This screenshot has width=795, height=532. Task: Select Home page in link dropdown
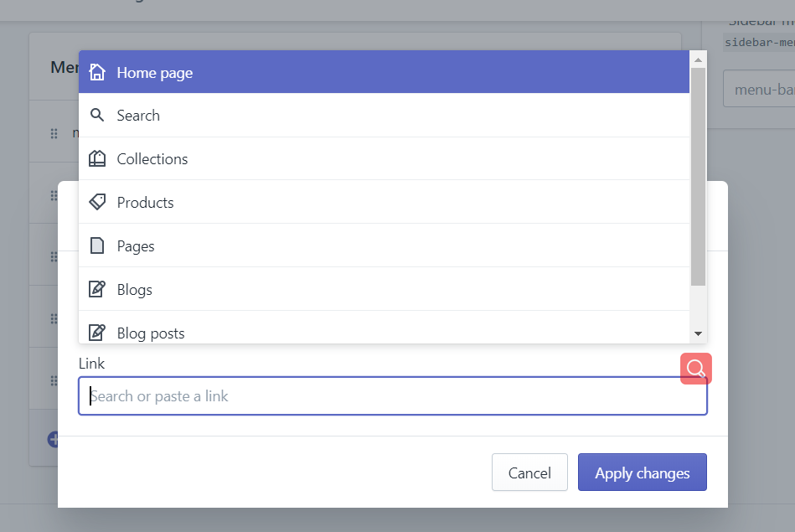coord(384,72)
